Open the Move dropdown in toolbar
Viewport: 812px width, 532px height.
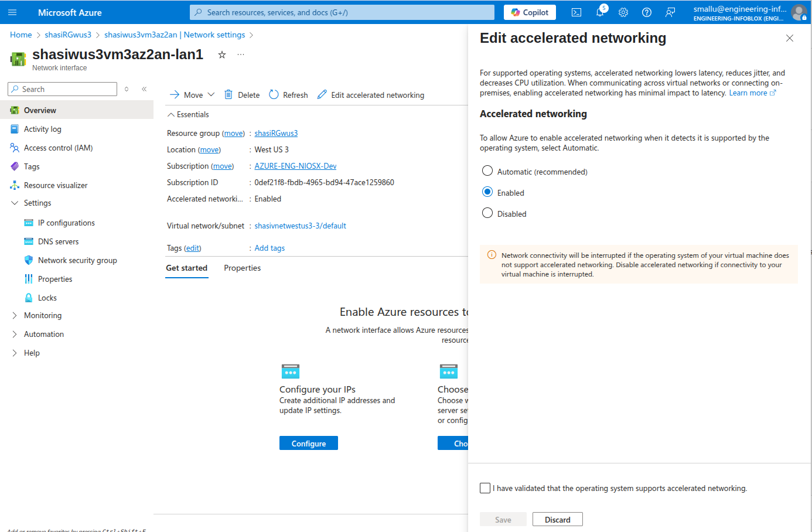pos(192,95)
